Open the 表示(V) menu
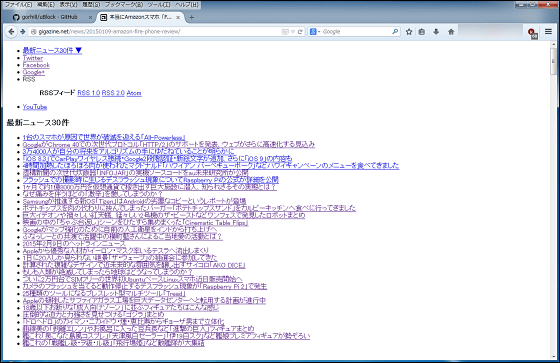This screenshot has height=363, width=560. (68, 5)
